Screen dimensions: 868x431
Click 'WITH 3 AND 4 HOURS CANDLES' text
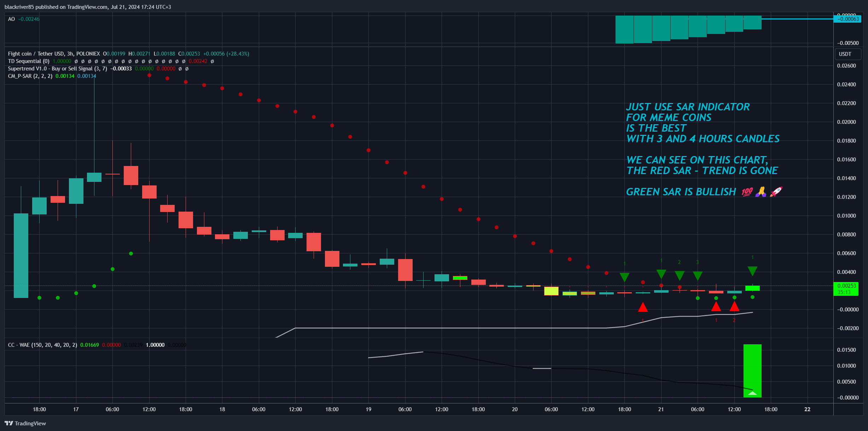(x=703, y=139)
